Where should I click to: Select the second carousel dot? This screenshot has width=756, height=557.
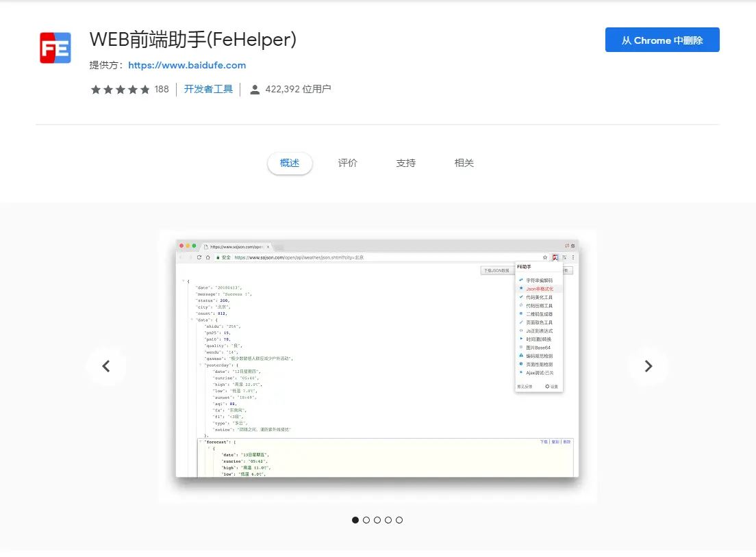coord(366,520)
